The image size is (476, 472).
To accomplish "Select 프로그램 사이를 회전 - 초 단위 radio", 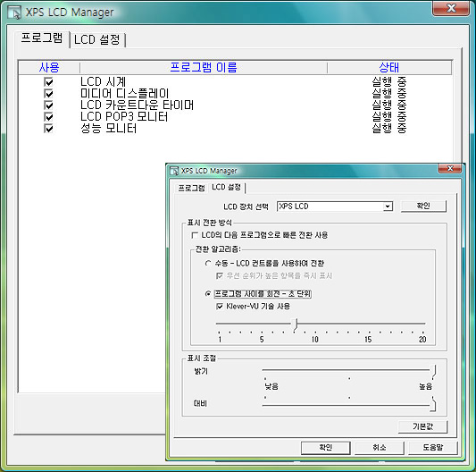I will [208, 294].
